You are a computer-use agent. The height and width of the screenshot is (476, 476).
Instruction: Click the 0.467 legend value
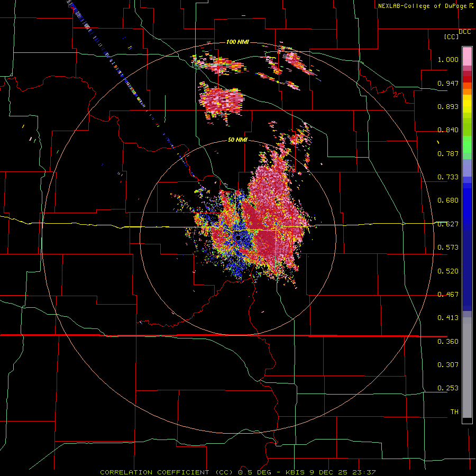point(448,295)
